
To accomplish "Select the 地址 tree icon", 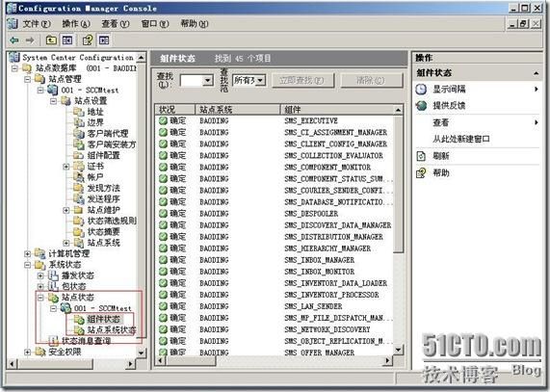I will tap(79, 112).
